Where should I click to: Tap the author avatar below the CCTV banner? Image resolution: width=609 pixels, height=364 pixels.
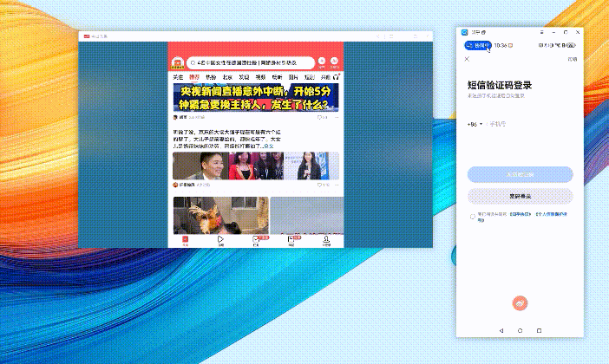175,117
